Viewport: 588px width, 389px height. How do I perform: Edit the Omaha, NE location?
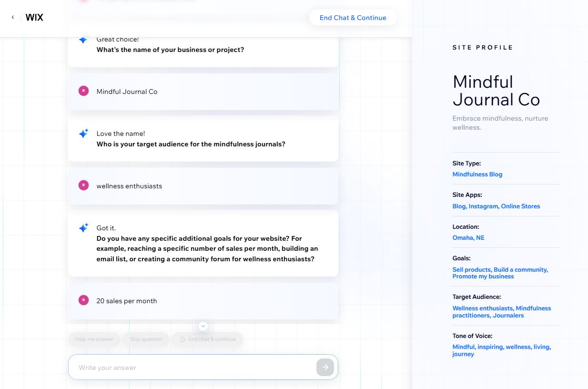coord(468,238)
